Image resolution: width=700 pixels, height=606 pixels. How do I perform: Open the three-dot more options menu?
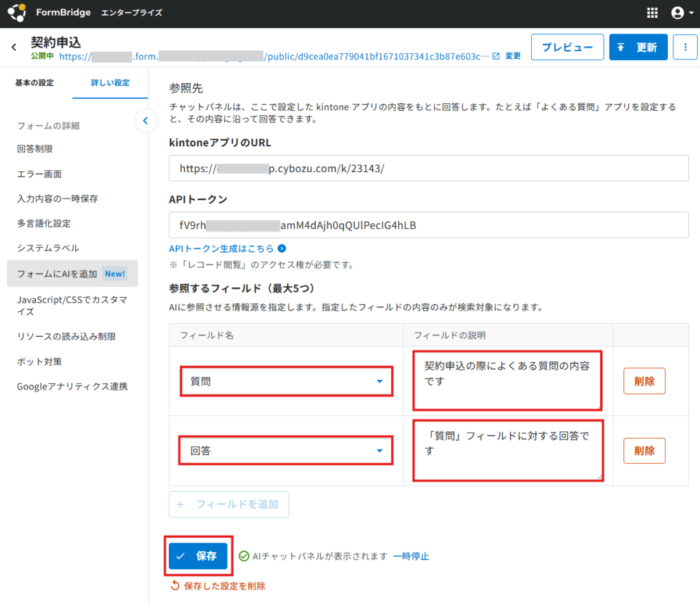tap(685, 47)
